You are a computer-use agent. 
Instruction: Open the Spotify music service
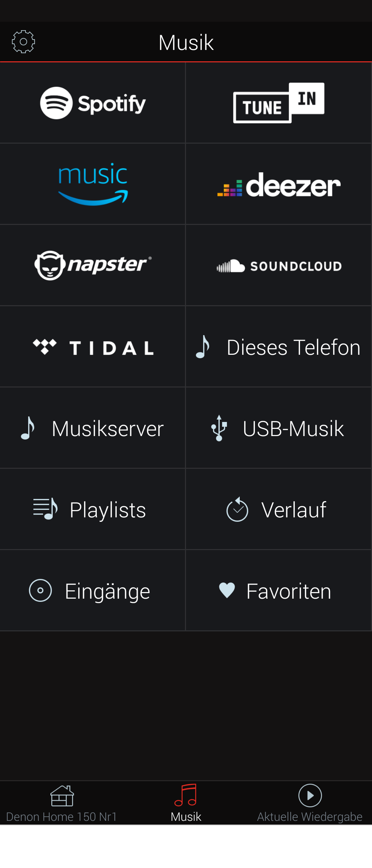93,103
